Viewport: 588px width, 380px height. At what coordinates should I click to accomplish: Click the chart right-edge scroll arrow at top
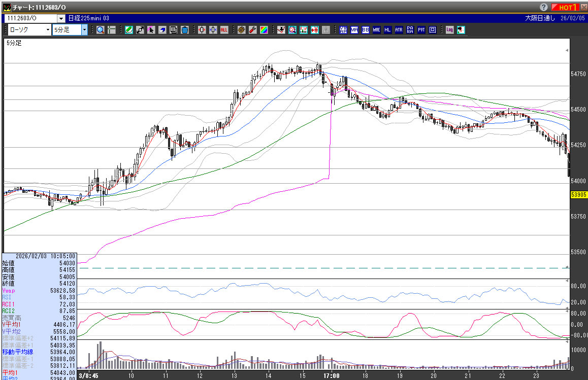click(567, 51)
